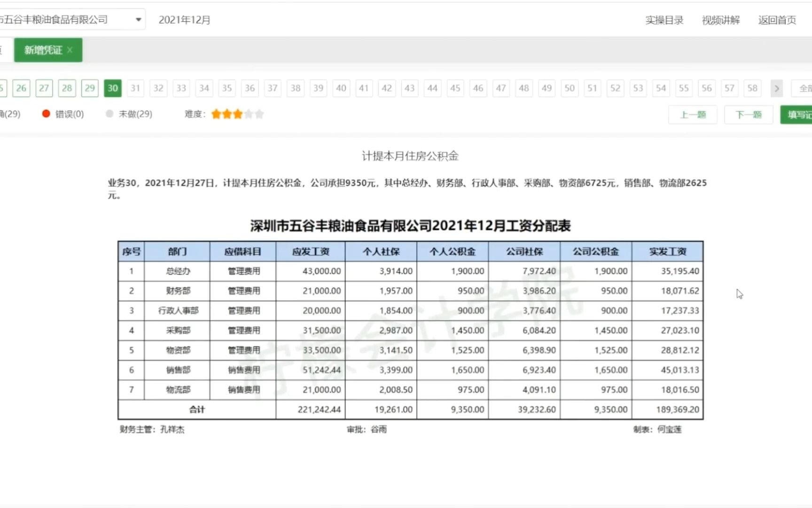Go to question 46
The width and height of the screenshot is (812, 508).
pyautogui.click(x=478, y=88)
